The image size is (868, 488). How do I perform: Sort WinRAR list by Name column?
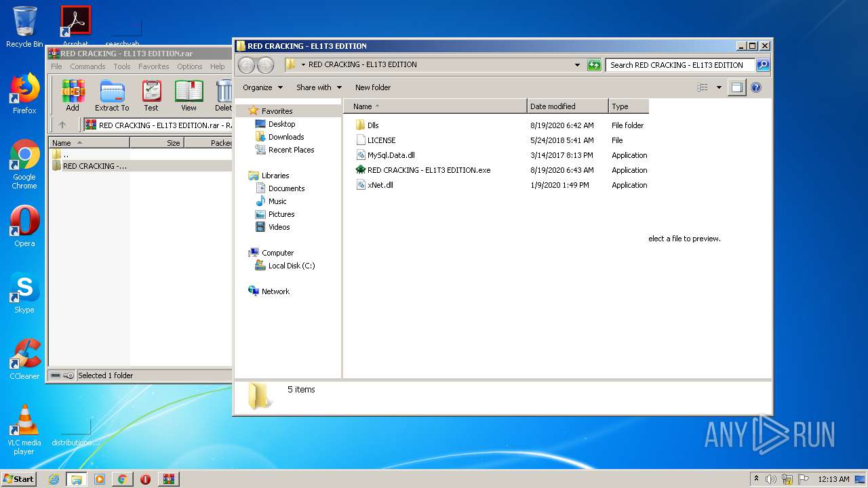[89, 143]
